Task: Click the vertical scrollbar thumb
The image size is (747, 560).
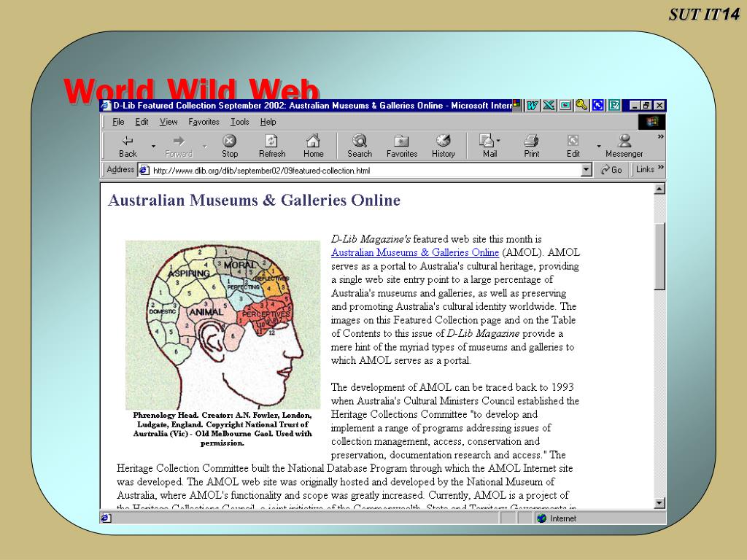Action: (659, 256)
